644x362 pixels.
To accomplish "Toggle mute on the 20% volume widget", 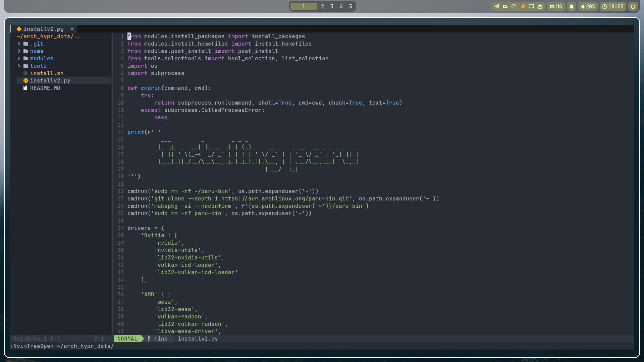I will point(588,6).
